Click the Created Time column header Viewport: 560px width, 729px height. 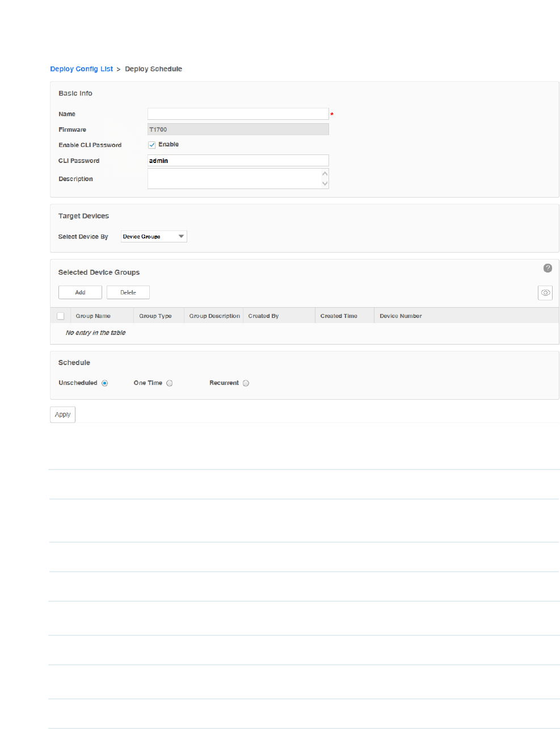[x=339, y=316]
